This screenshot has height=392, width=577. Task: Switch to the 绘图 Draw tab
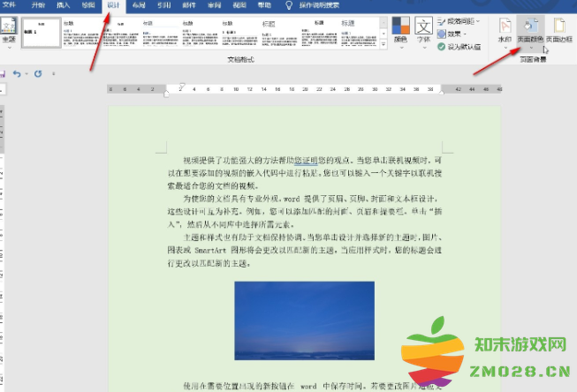click(88, 5)
